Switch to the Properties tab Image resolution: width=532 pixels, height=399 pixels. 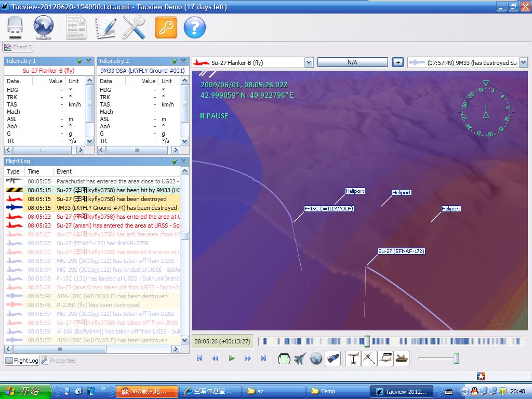58,361
